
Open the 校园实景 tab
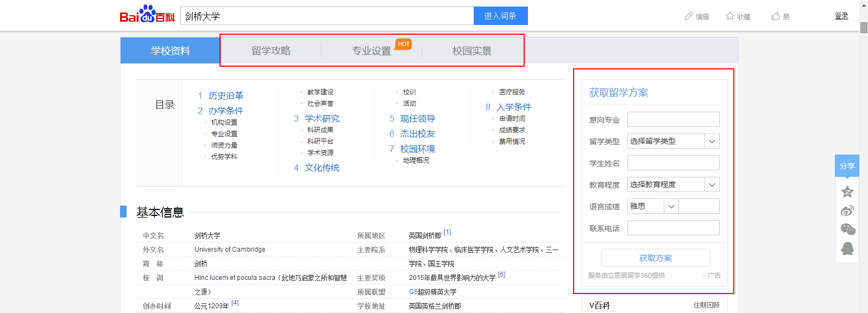click(472, 50)
